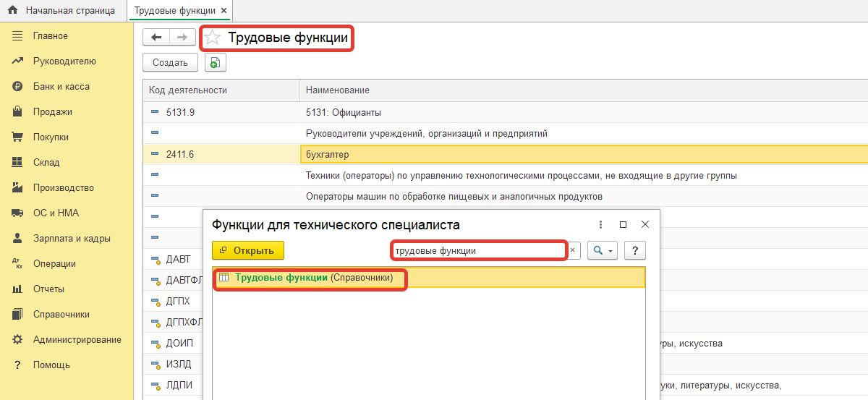
Task: Open the help question mark button
Action: (634, 250)
